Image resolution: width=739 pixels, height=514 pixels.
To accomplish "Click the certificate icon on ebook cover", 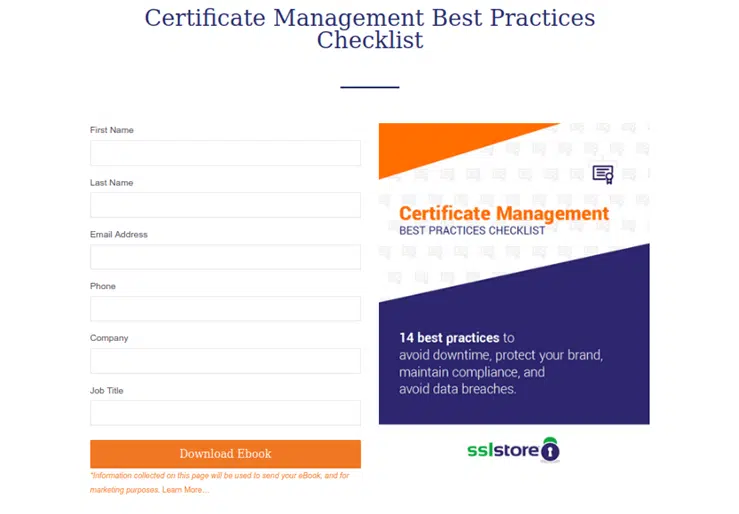I will pyautogui.click(x=603, y=174).
